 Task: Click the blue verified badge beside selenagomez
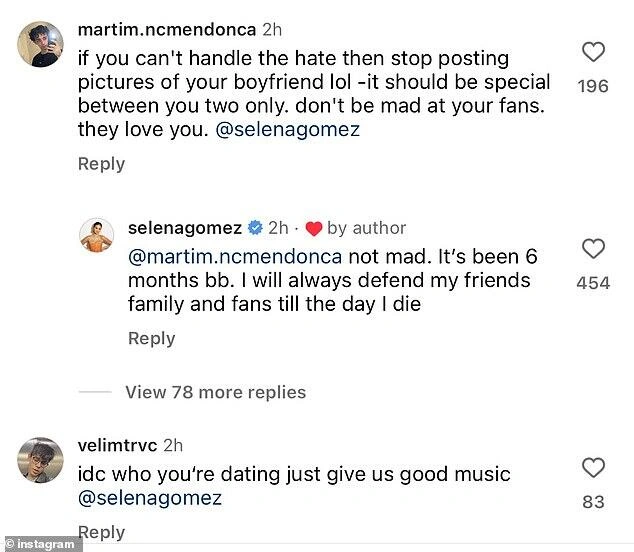254,229
